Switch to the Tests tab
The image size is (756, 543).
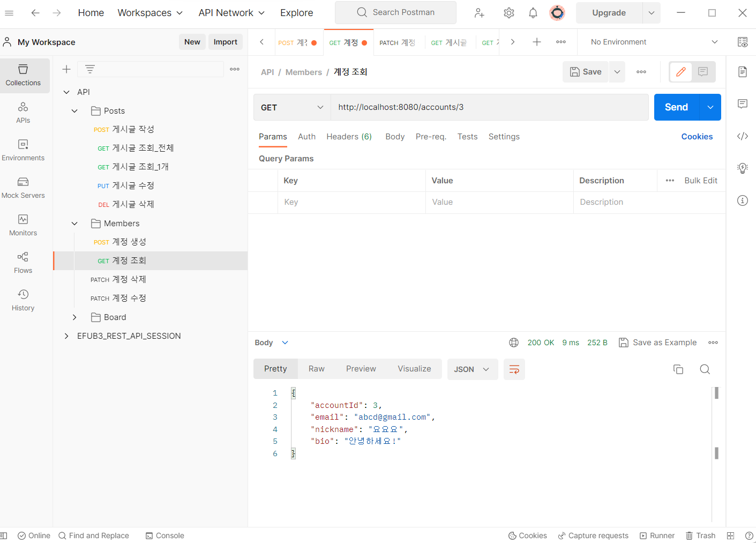pyautogui.click(x=467, y=137)
